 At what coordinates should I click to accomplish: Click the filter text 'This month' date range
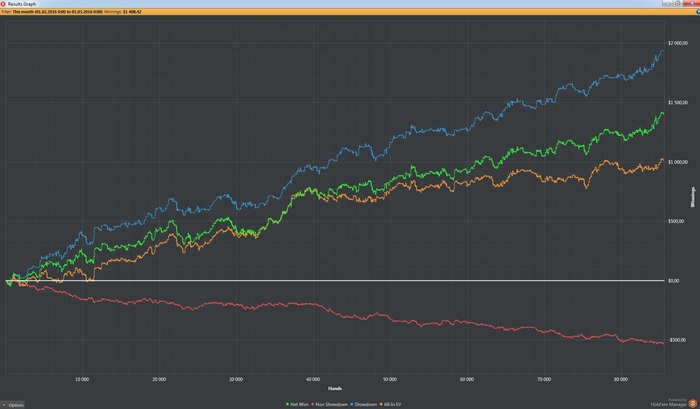point(57,12)
